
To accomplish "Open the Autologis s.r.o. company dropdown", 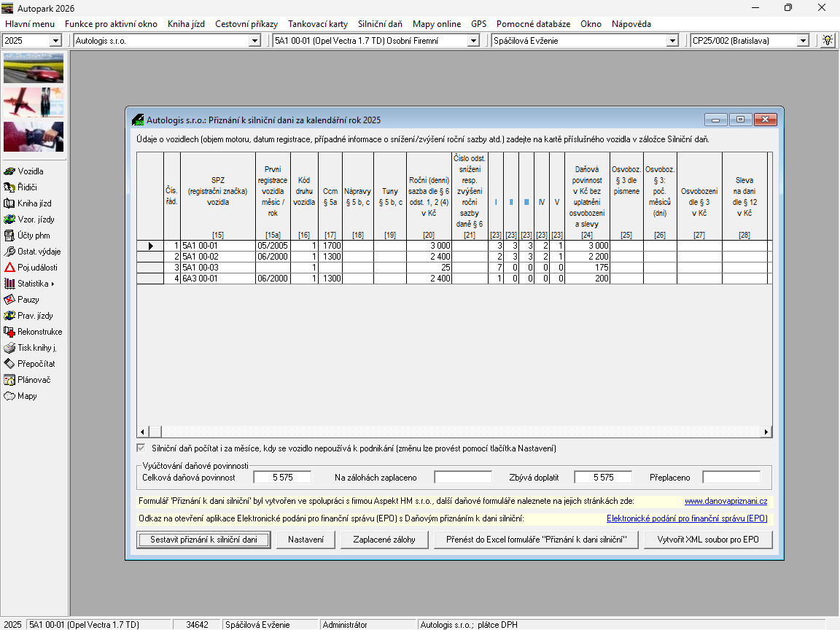I will click(x=254, y=41).
